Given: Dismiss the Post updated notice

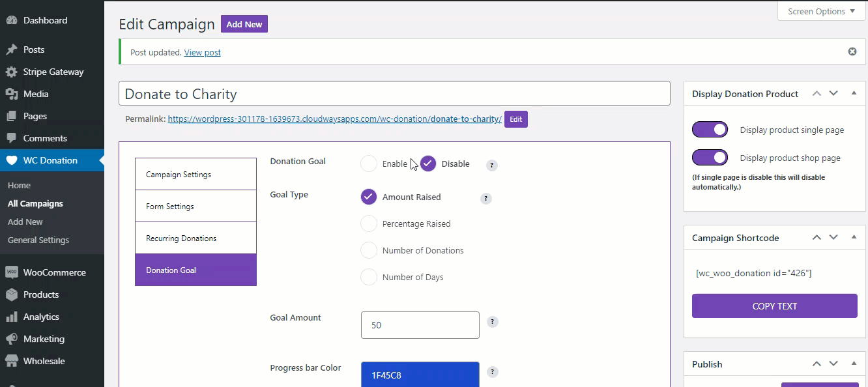Looking at the screenshot, I should click(852, 51).
